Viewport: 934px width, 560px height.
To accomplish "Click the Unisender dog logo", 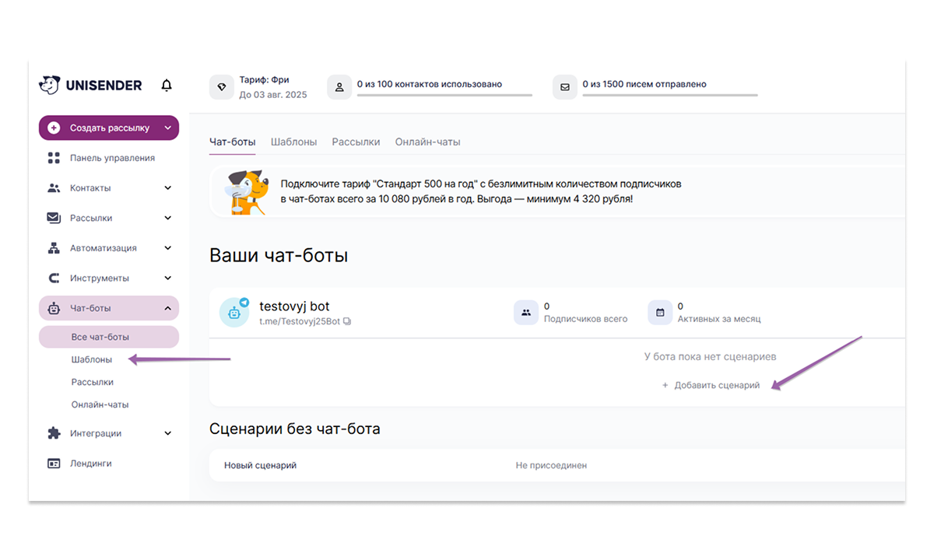I will pos(50,85).
